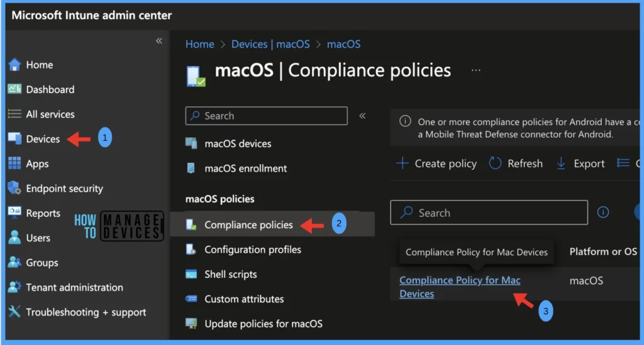
Task: Open Shell scripts entry
Action: click(x=230, y=274)
